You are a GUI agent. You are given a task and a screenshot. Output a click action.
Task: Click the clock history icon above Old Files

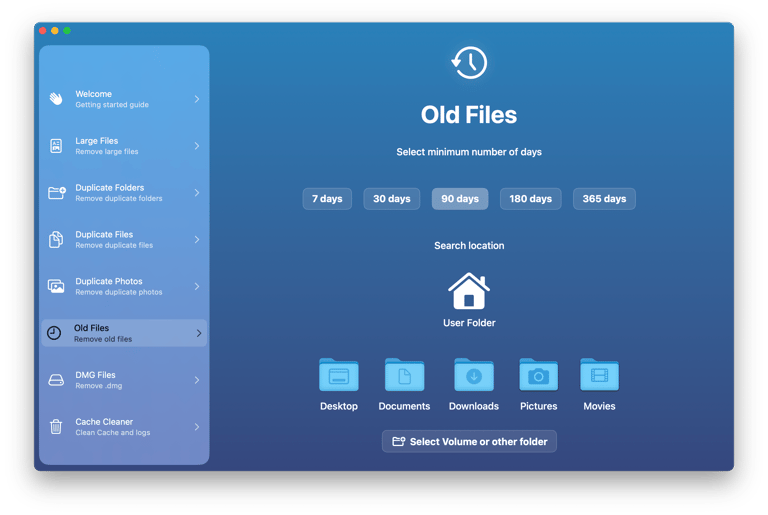pyautogui.click(x=469, y=63)
